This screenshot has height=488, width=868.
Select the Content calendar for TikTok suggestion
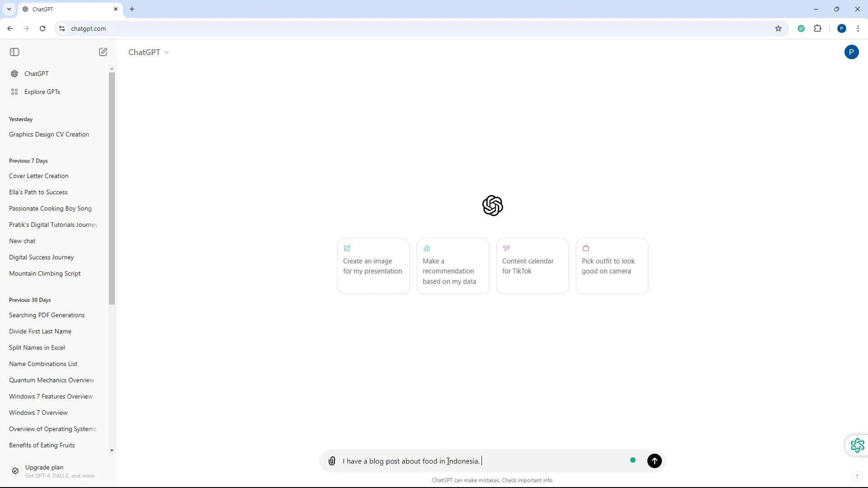[532, 266]
